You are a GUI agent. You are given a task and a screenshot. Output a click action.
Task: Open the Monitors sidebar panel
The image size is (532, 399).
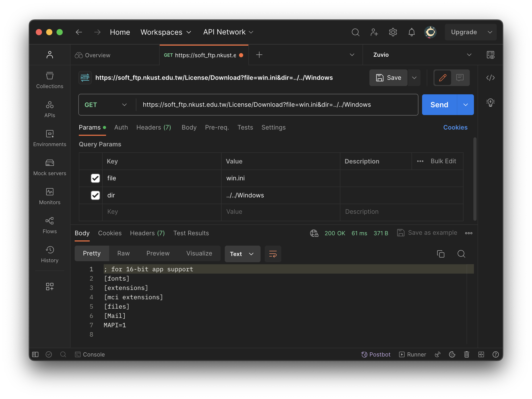[x=50, y=196]
